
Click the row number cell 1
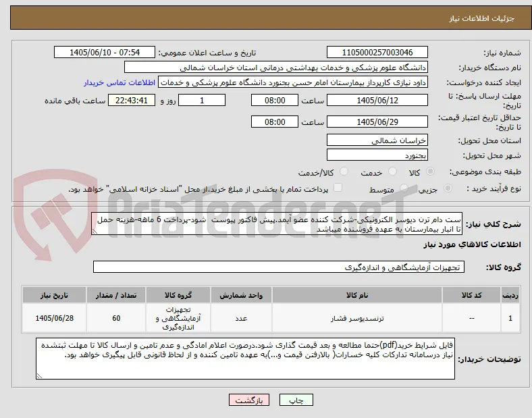coord(510,318)
